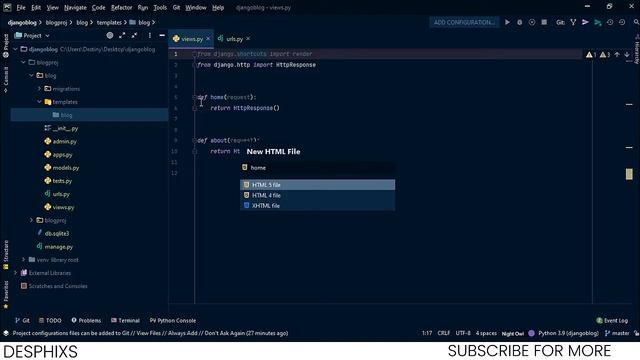Open the Problems tool window
The width and height of the screenshot is (640, 360).
tap(86, 320)
